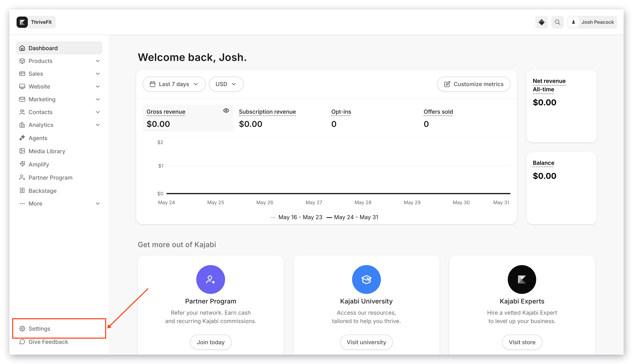Click the Contacts people icon
This screenshot has width=633, height=364.
click(22, 112)
